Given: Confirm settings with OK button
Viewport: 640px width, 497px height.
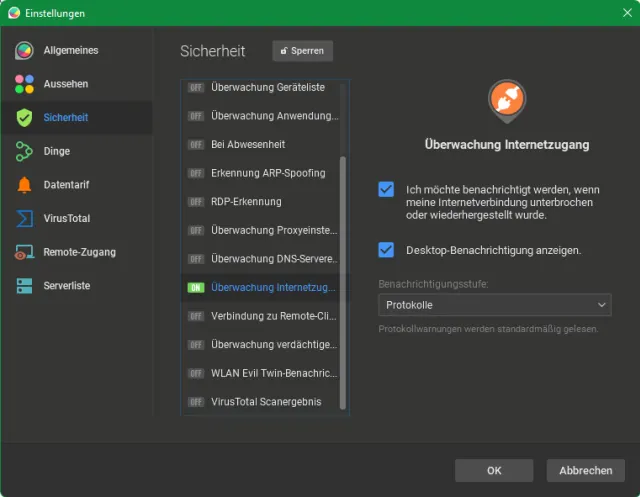Looking at the screenshot, I should click(x=494, y=470).
